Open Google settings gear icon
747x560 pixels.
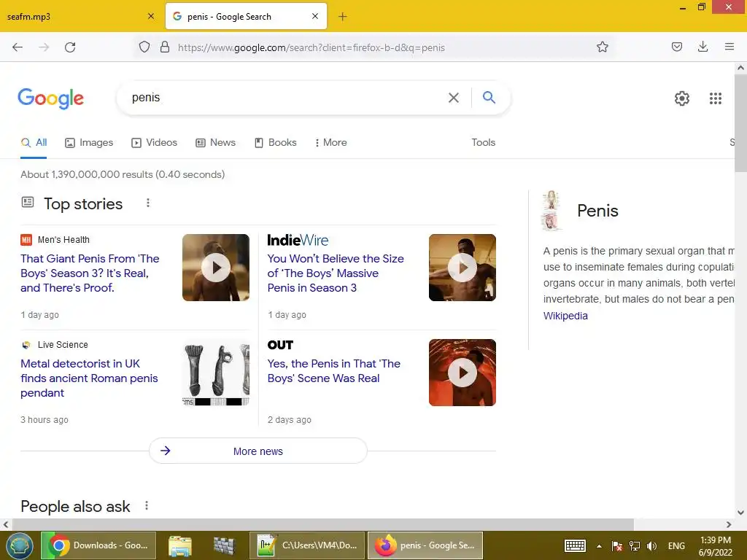[682, 98]
